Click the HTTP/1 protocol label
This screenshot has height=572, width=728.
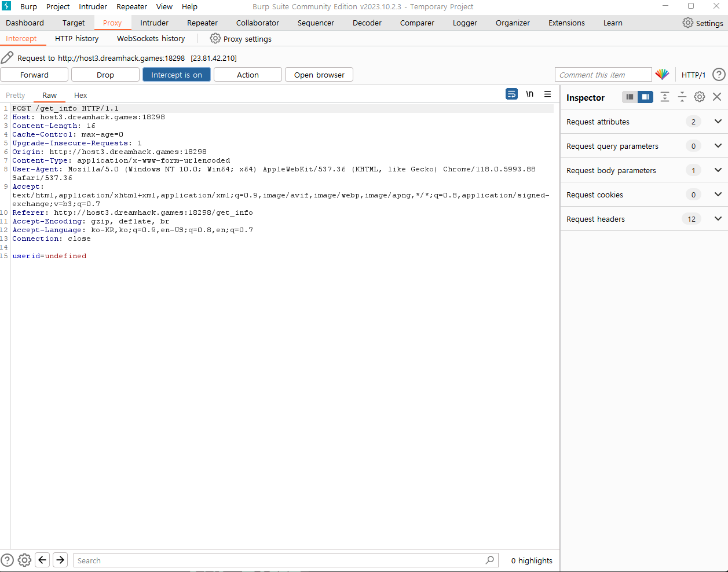[693, 75]
